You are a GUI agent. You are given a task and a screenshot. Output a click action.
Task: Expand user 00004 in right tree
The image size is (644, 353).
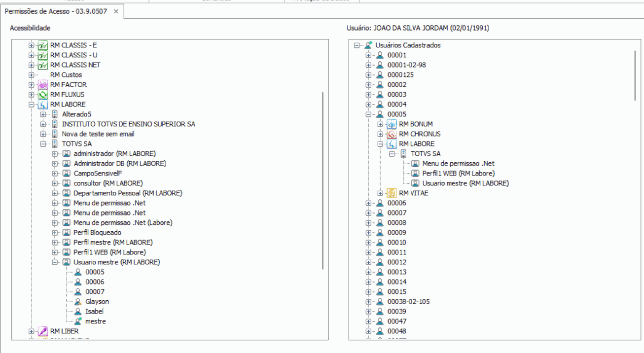[369, 105]
